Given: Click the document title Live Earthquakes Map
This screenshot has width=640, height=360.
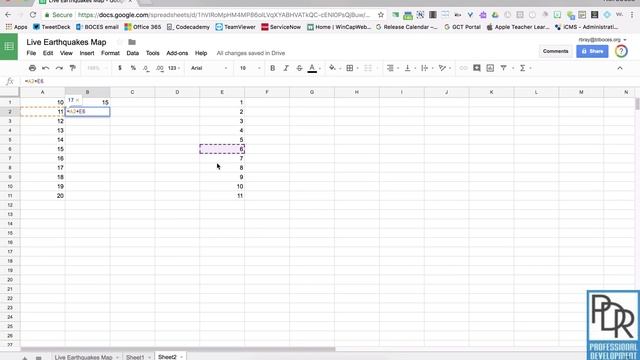Looking at the screenshot, I should (66, 42).
